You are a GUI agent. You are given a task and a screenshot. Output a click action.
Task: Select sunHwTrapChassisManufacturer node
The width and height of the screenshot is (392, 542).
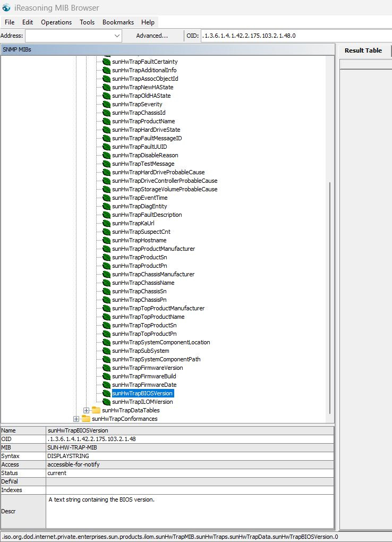click(153, 275)
